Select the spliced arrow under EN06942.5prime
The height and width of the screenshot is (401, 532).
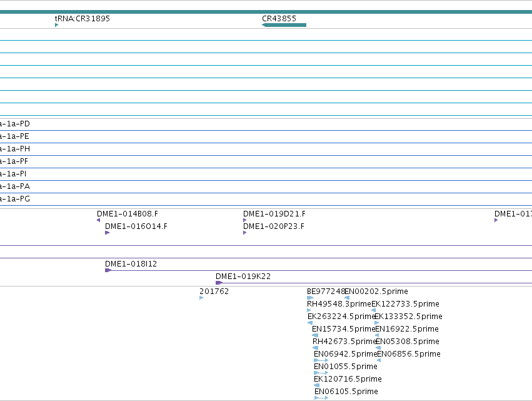pyautogui.click(x=321, y=360)
